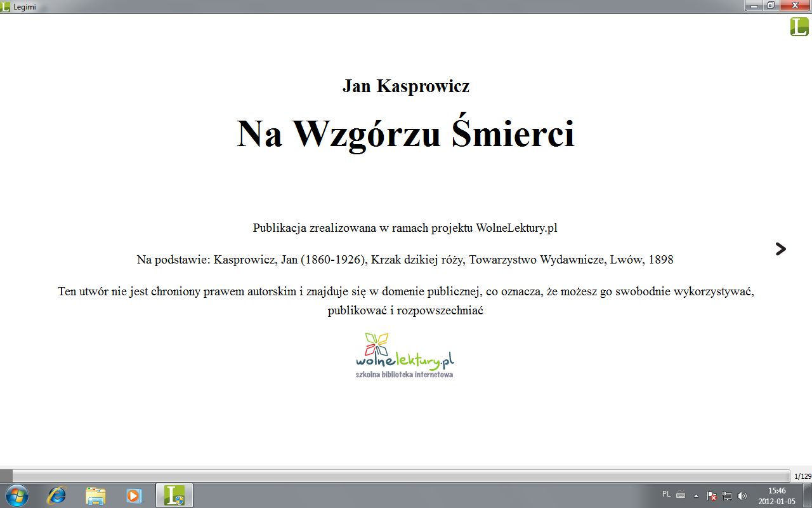Minimize the Legimi window

click(754, 5)
